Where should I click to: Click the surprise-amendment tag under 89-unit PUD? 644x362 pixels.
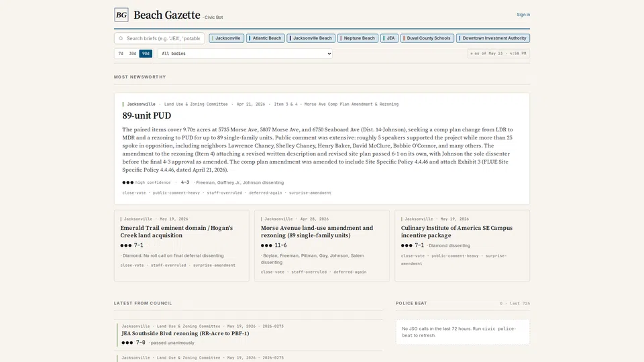(x=310, y=192)
